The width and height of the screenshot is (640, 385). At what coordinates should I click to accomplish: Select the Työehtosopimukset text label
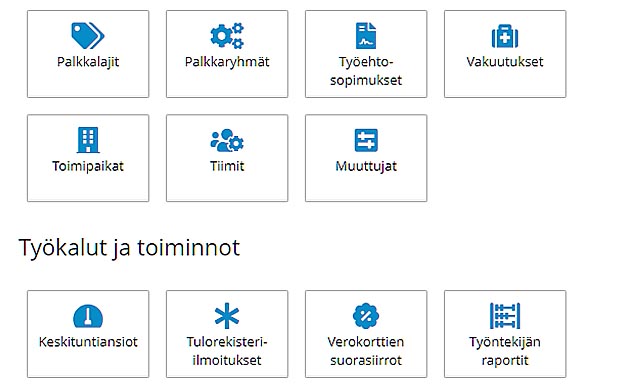click(366, 71)
